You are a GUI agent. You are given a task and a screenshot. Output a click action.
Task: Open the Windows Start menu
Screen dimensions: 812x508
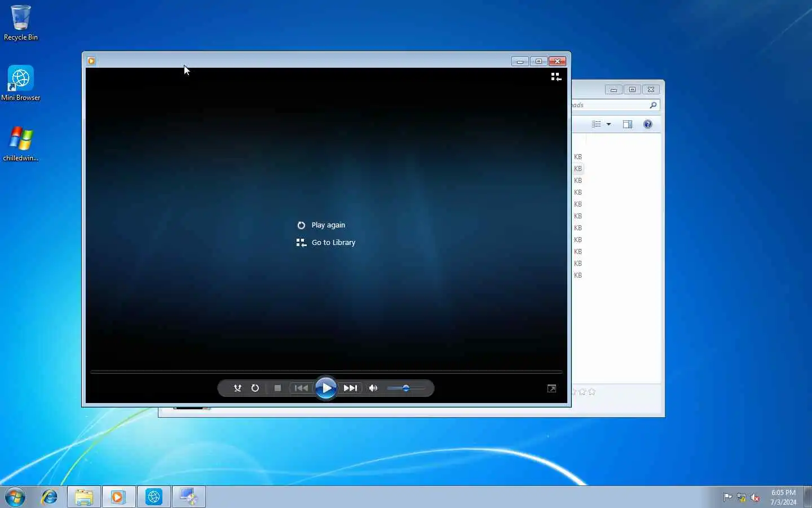click(x=15, y=497)
